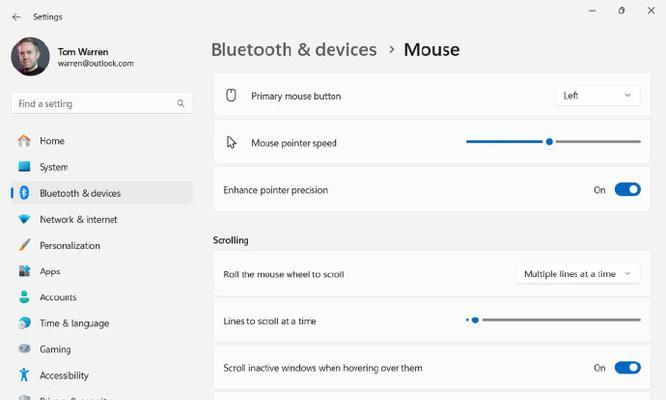The height and width of the screenshot is (400, 666).
Task: Click the search magnifier icon
Action: tap(181, 103)
